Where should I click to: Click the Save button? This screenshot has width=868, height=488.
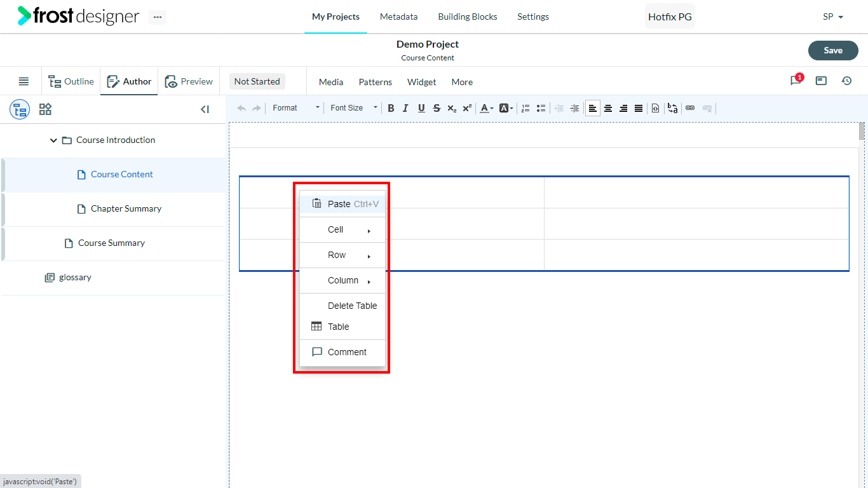[833, 50]
